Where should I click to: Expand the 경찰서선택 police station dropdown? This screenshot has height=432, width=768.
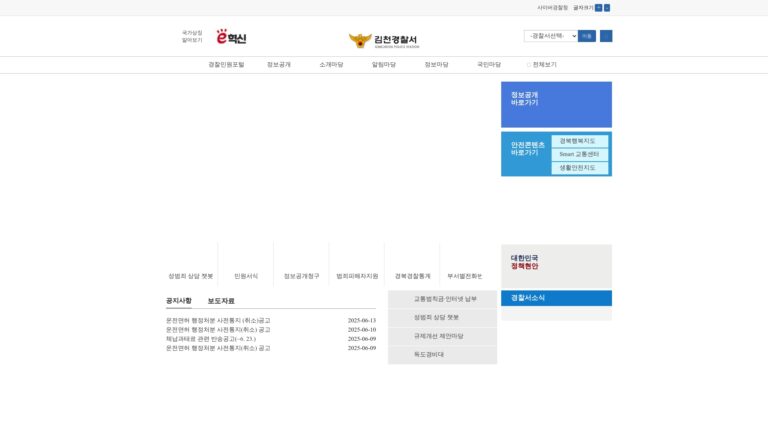click(x=551, y=36)
